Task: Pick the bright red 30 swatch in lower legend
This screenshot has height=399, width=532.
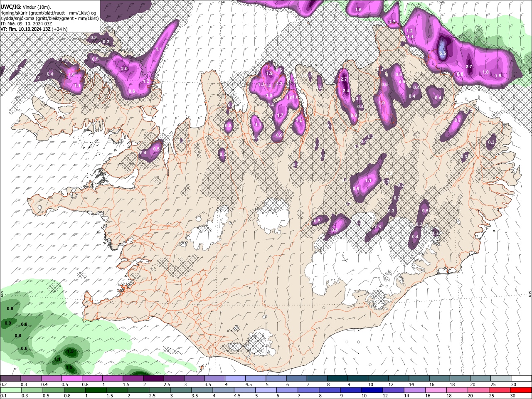Action: 520,390
